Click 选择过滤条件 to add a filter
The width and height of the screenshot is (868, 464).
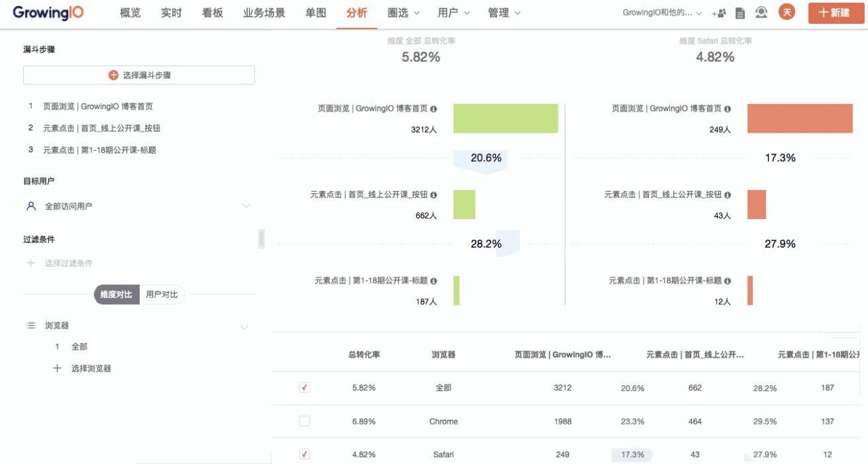[x=69, y=263]
